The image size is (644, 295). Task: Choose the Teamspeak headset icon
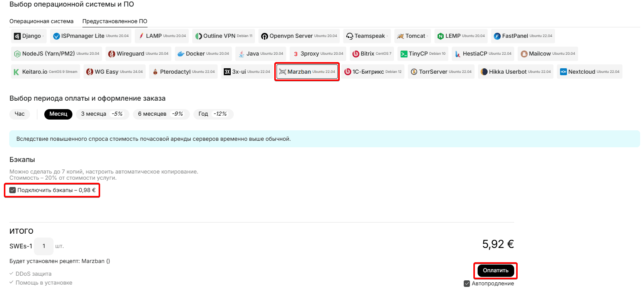(349, 36)
